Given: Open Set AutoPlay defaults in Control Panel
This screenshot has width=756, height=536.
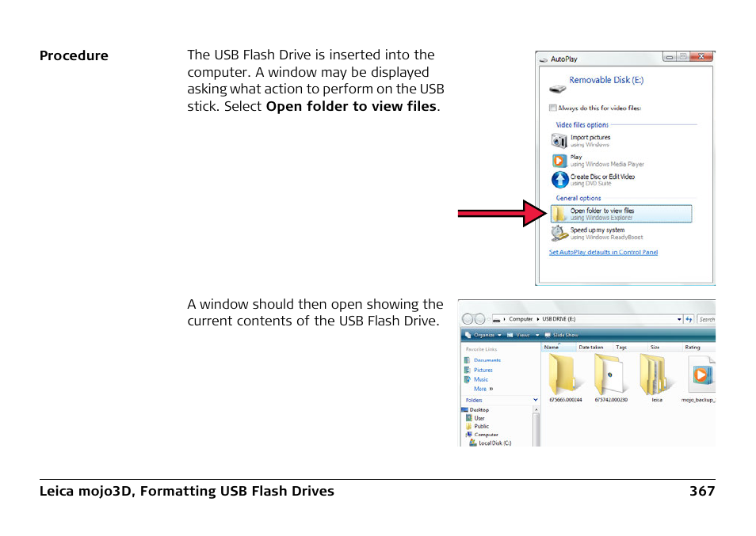Looking at the screenshot, I should click(603, 253).
